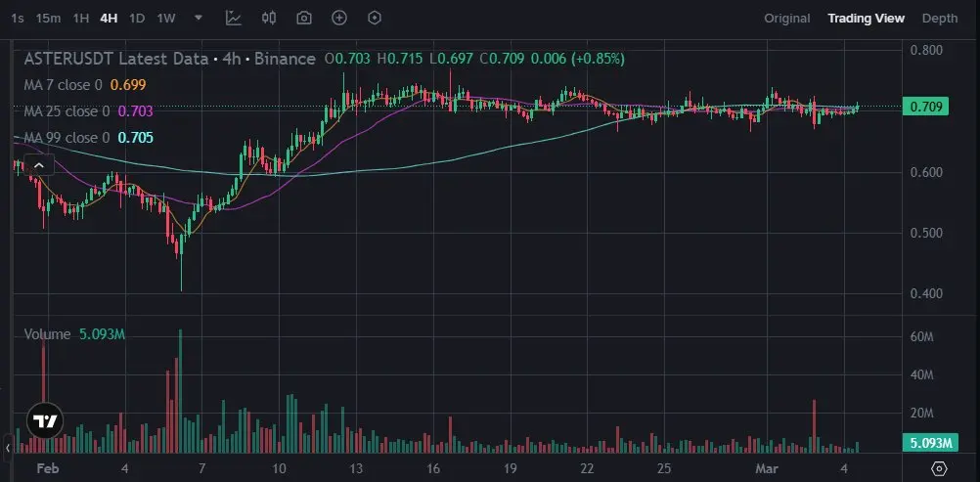Collapse the indicator legend chevron
The height and width of the screenshot is (482, 980).
(38, 165)
